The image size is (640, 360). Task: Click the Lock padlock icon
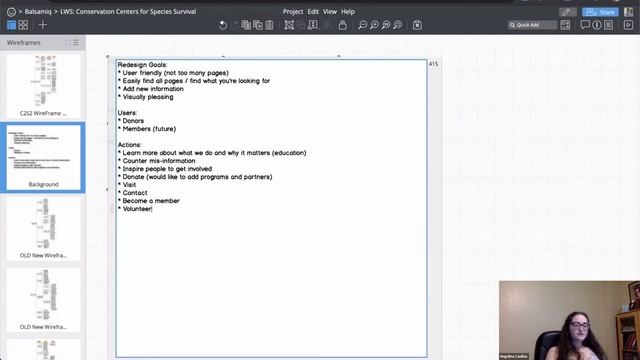click(342, 25)
